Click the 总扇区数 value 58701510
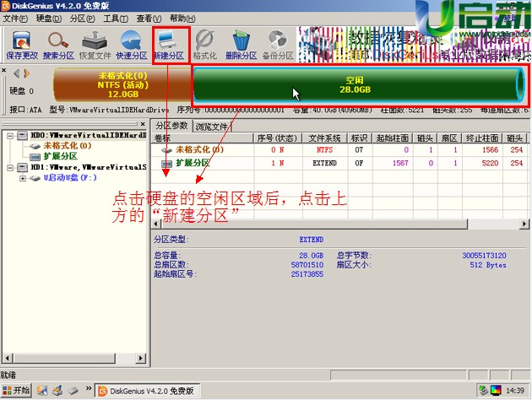Image resolution: width=532 pixels, height=400 pixels. (307, 265)
